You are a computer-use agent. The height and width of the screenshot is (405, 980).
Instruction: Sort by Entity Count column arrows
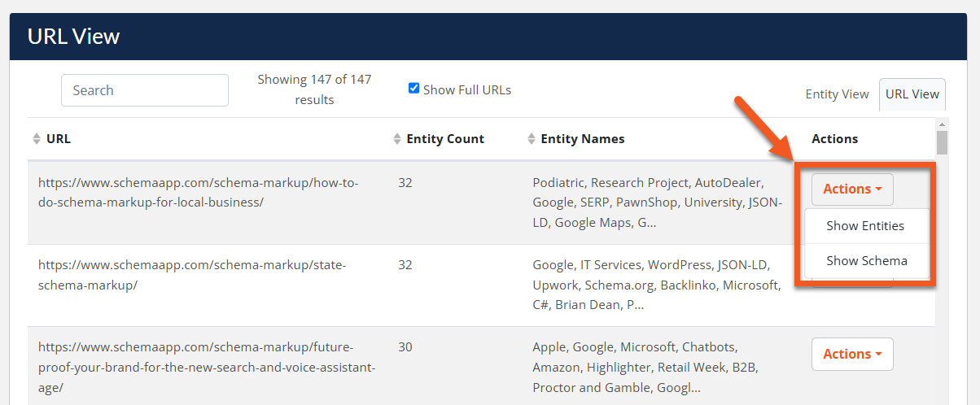point(397,139)
